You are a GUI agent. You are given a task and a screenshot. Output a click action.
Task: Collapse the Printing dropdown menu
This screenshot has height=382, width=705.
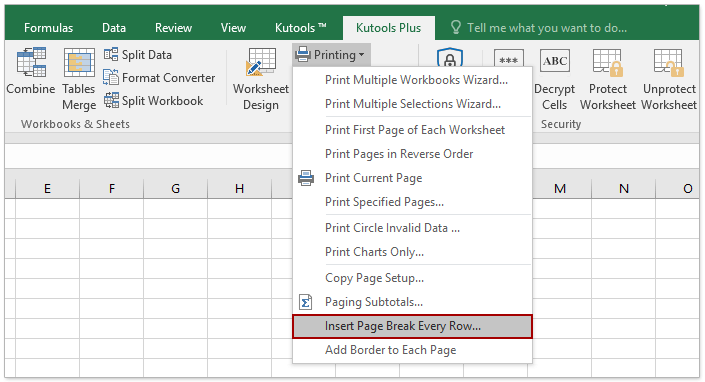tap(331, 55)
